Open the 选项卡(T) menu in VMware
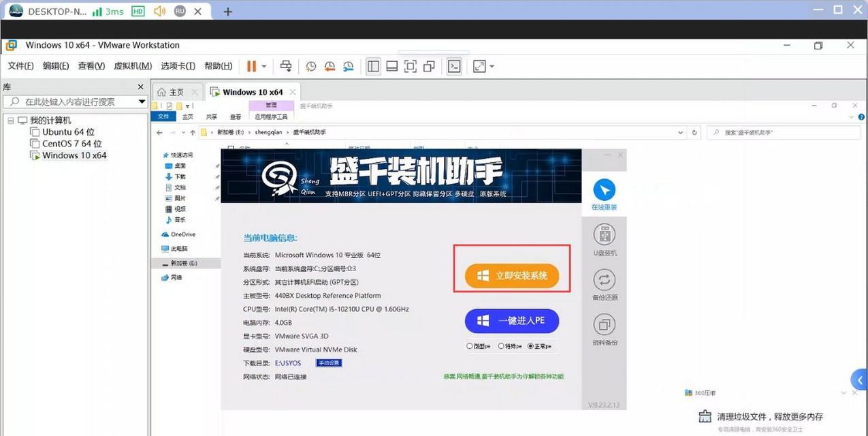The image size is (868, 436). point(178,66)
